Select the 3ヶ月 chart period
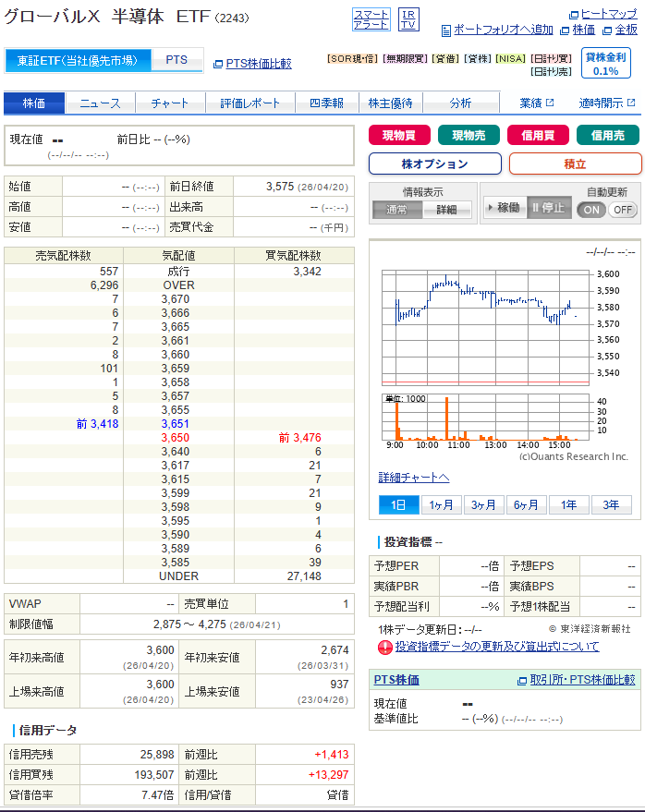645x812 pixels. [483, 504]
